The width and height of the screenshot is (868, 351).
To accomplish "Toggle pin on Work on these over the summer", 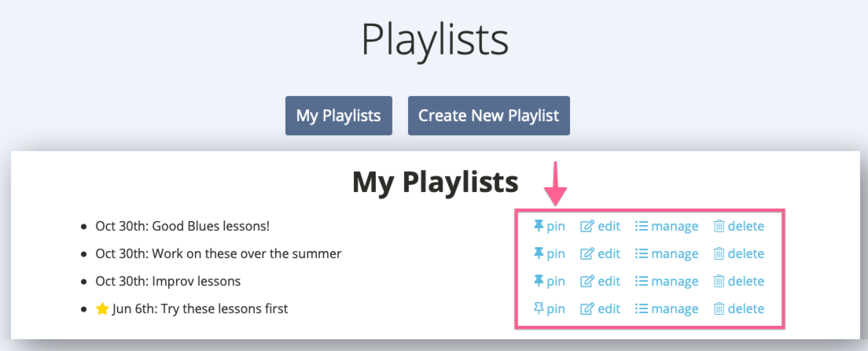I will pyautogui.click(x=549, y=253).
